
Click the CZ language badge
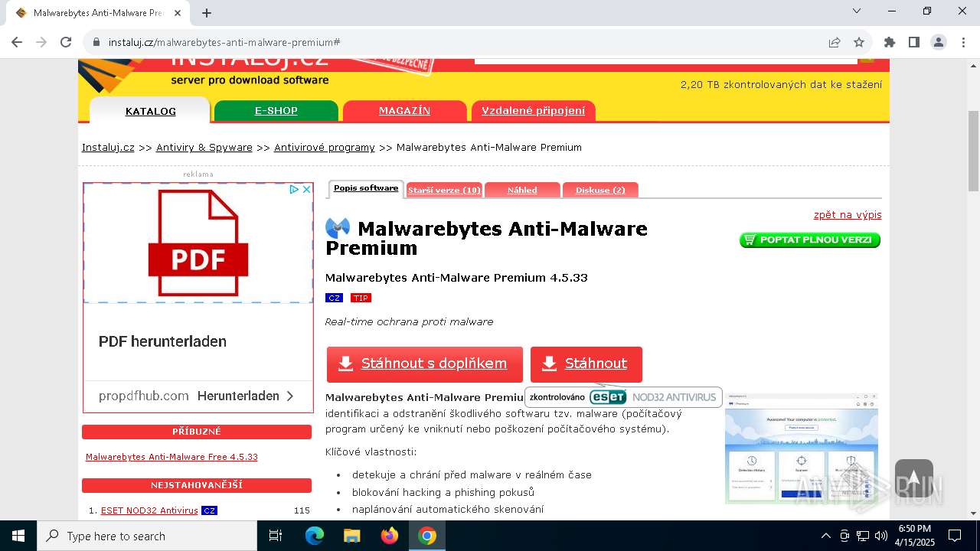click(334, 298)
